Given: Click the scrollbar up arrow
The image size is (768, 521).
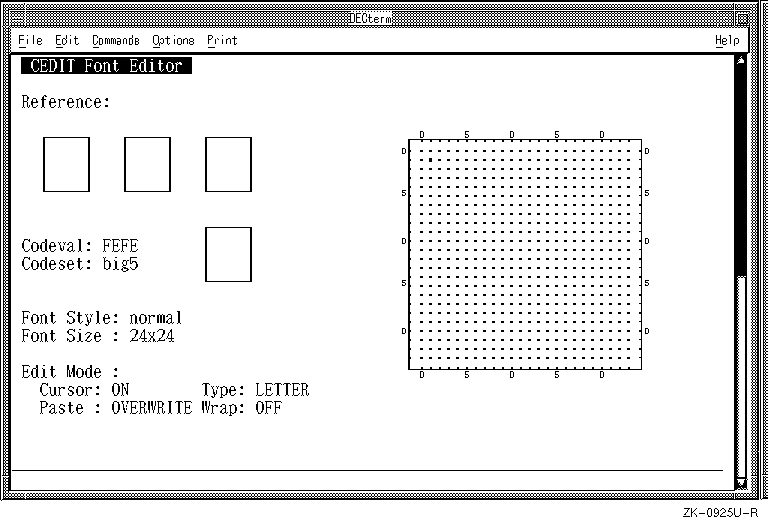Looking at the screenshot, I should click(x=740, y=60).
